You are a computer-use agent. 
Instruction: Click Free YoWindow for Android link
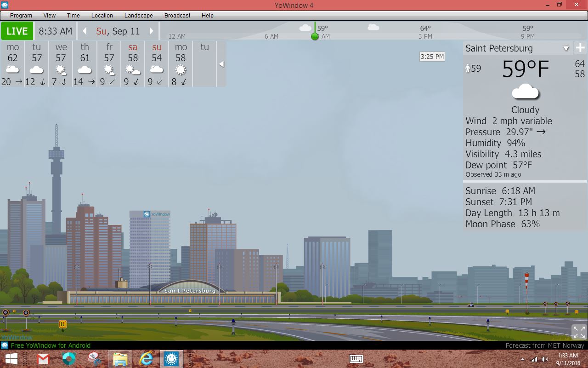click(x=51, y=345)
